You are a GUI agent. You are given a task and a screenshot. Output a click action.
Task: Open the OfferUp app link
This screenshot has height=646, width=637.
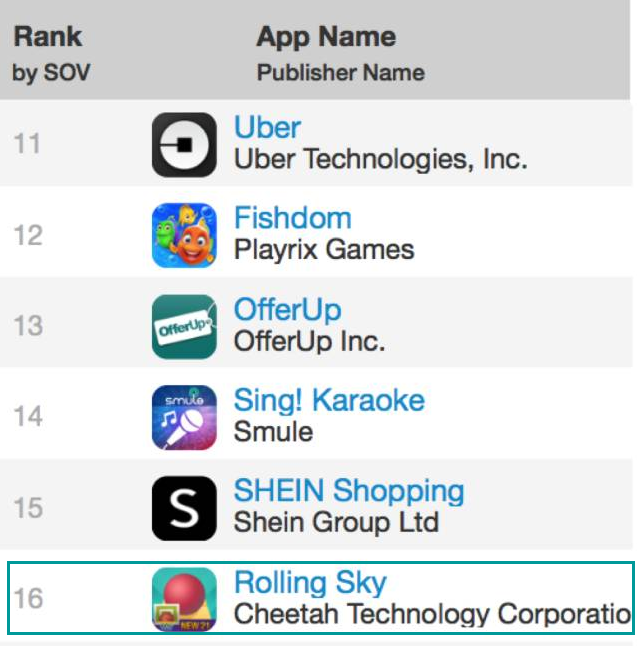[288, 310]
